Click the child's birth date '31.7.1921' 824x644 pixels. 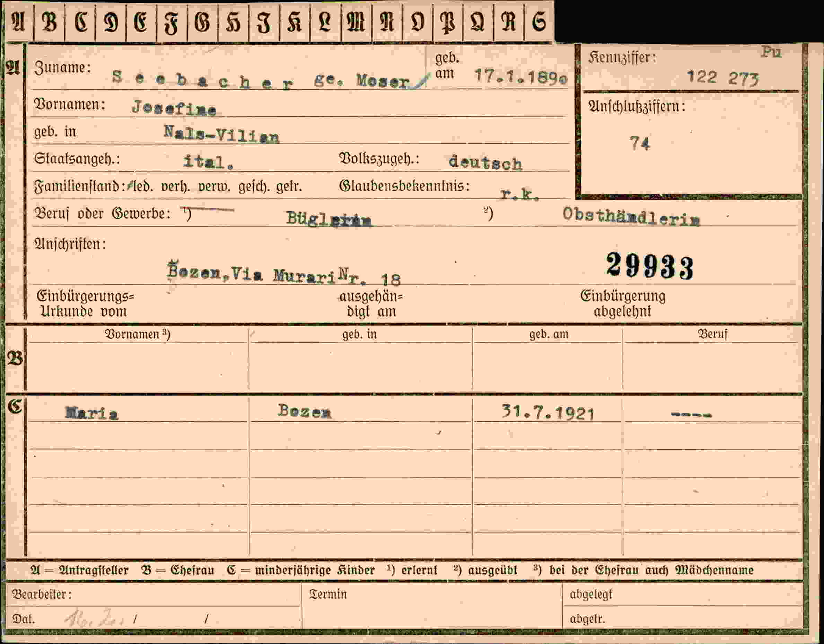click(x=548, y=412)
